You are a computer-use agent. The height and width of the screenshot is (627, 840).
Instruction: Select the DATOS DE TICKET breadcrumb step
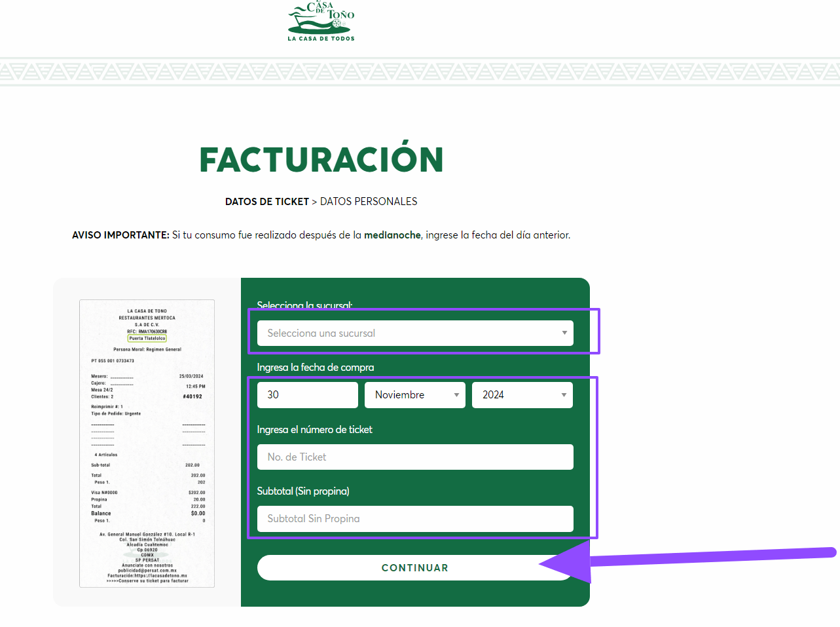coord(266,202)
